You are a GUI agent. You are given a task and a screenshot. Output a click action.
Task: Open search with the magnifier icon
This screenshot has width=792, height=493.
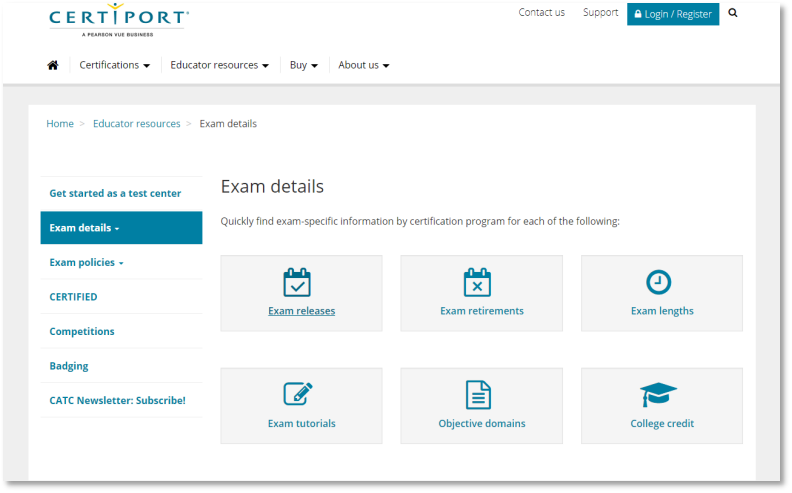[x=733, y=13]
